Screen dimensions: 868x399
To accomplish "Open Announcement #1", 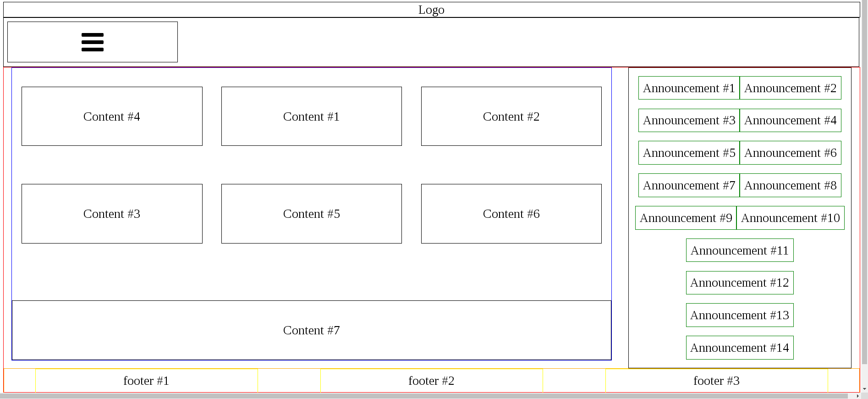I will 689,88.
